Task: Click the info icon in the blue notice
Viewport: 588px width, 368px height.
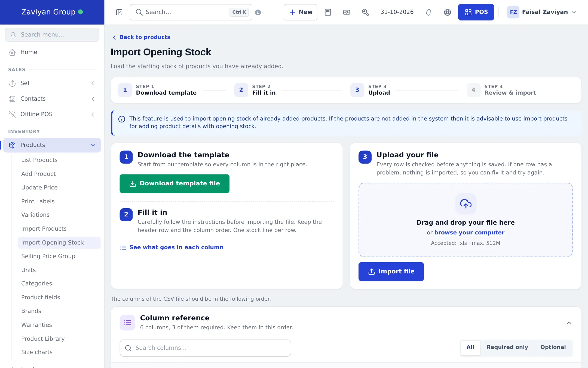Action: [x=122, y=119]
